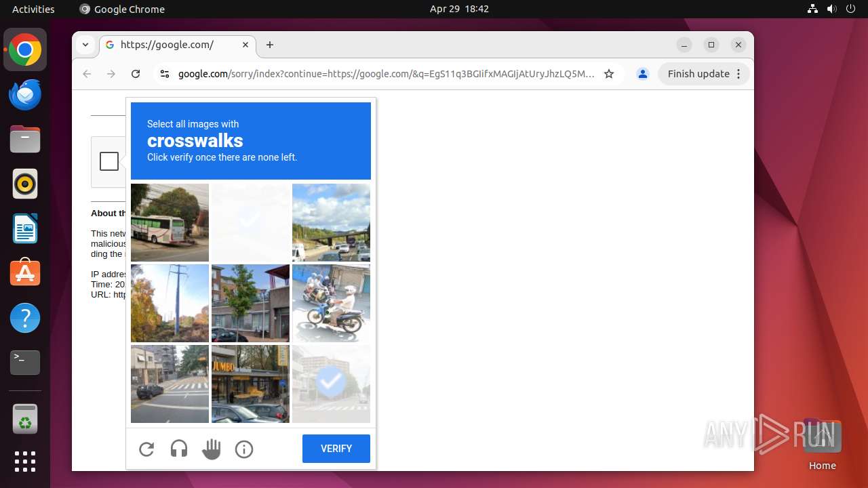Open Rhythmbox from the dock
The height and width of the screenshot is (488, 868).
click(x=25, y=184)
